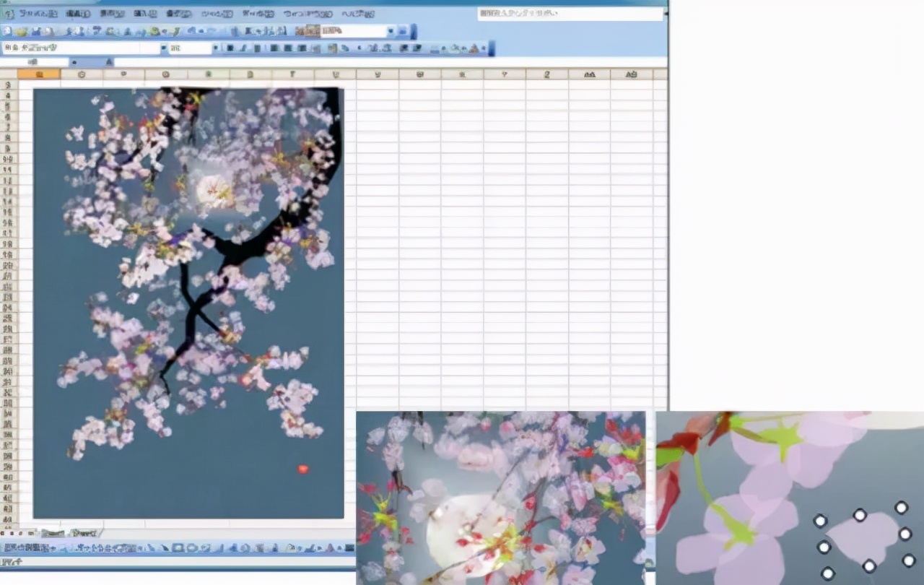Click cell Fill Color in formatting toolbar

point(453,48)
